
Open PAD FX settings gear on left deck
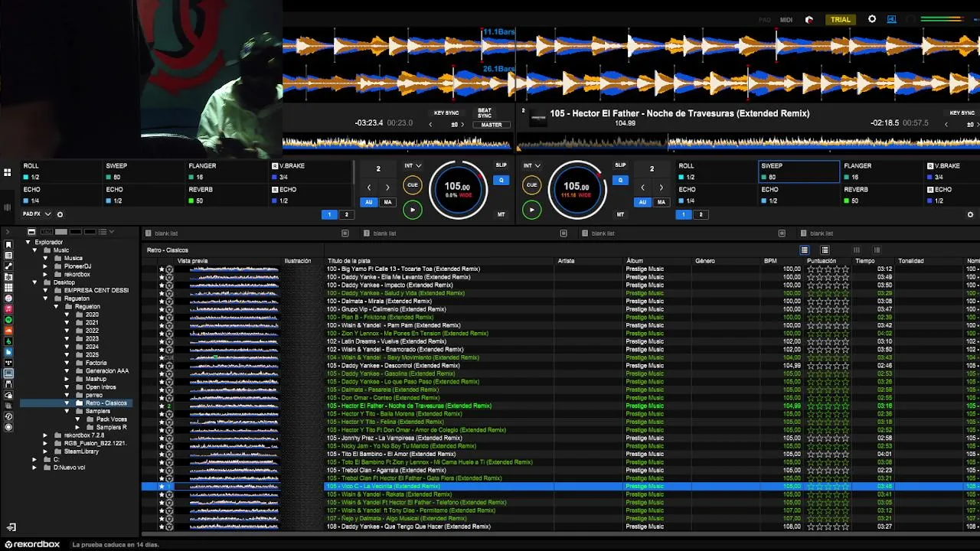[60, 214]
